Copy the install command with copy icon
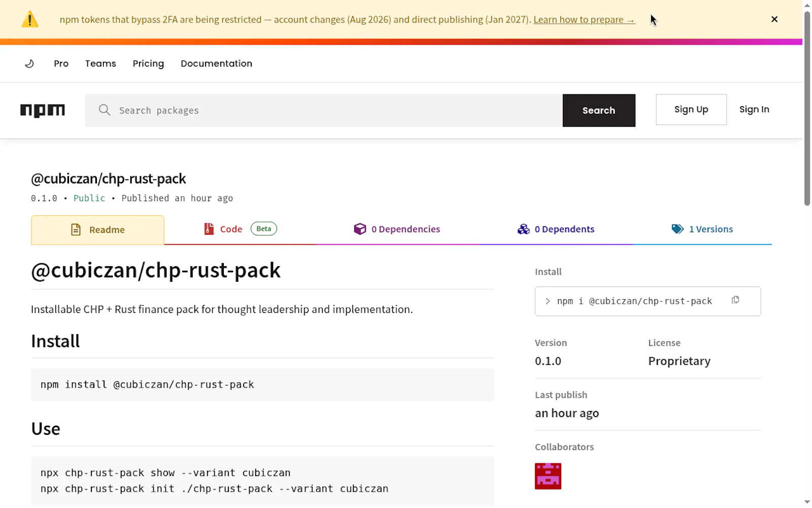The image size is (812, 508). tap(735, 300)
